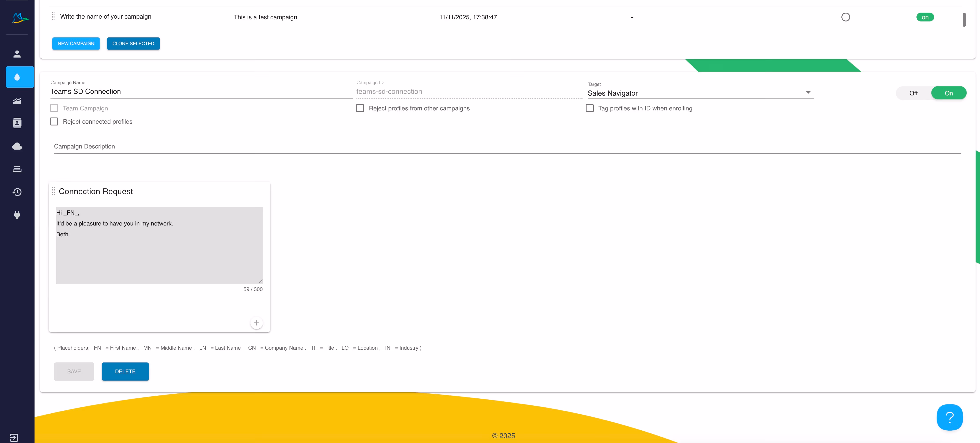Click the NEW CAMPAIGN button
The image size is (980, 443).
[x=76, y=44]
